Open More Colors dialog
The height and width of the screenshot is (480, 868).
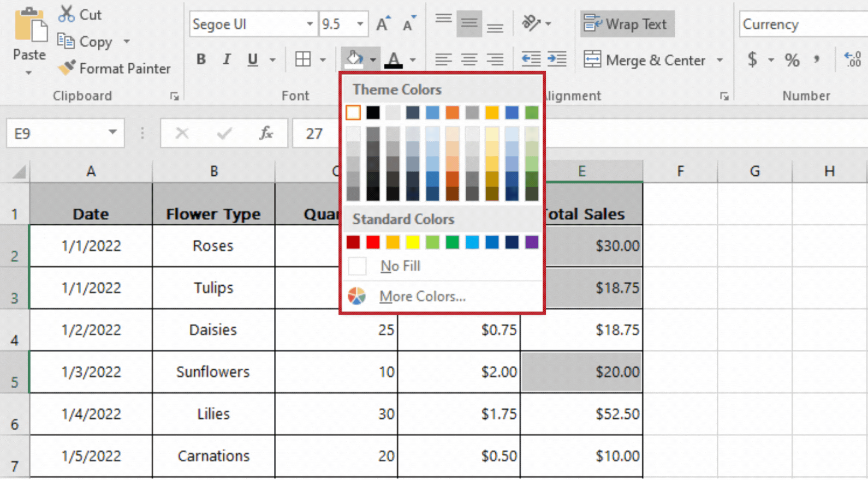pyautogui.click(x=422, y=296)
